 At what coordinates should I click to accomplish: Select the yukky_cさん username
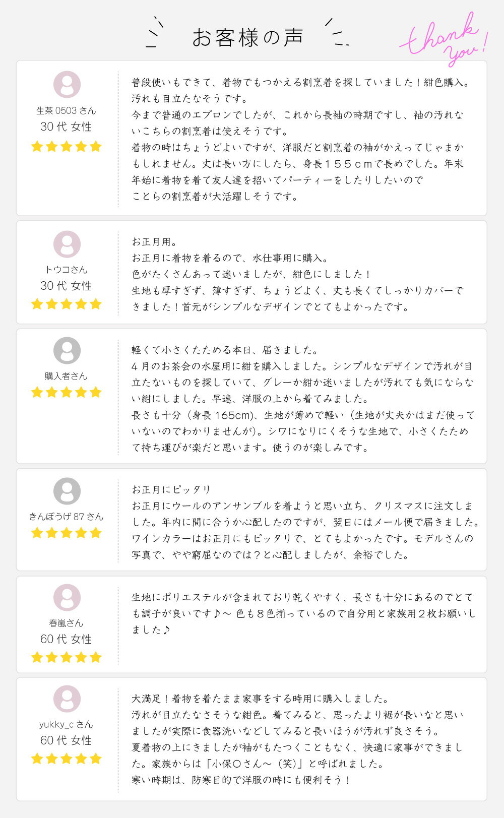coord(66,724)
